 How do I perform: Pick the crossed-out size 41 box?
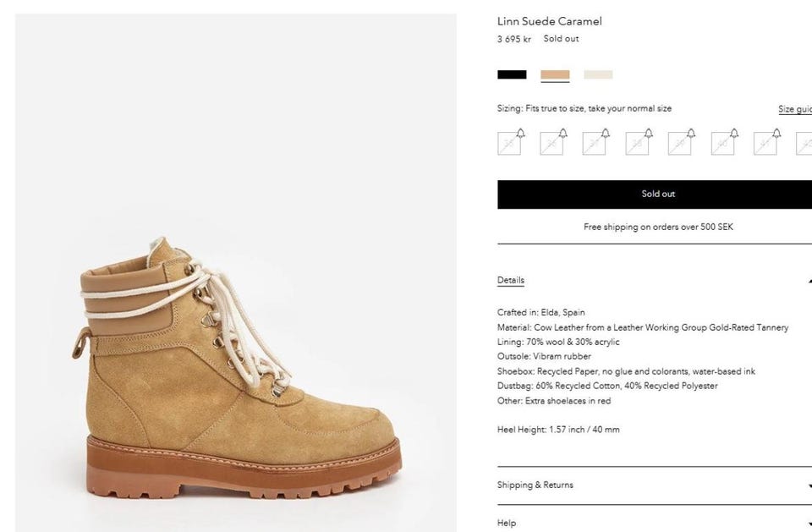765,145
